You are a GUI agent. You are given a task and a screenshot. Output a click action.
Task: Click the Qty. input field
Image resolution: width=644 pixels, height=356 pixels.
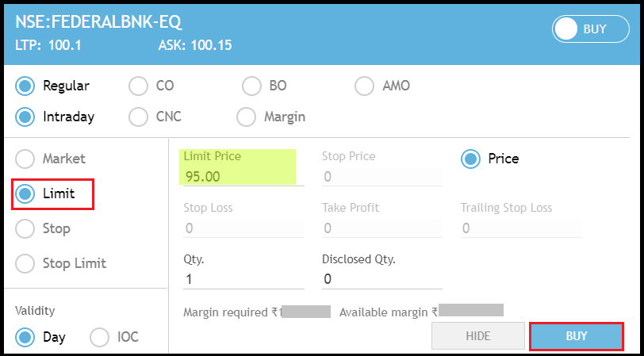pos(243,279)
